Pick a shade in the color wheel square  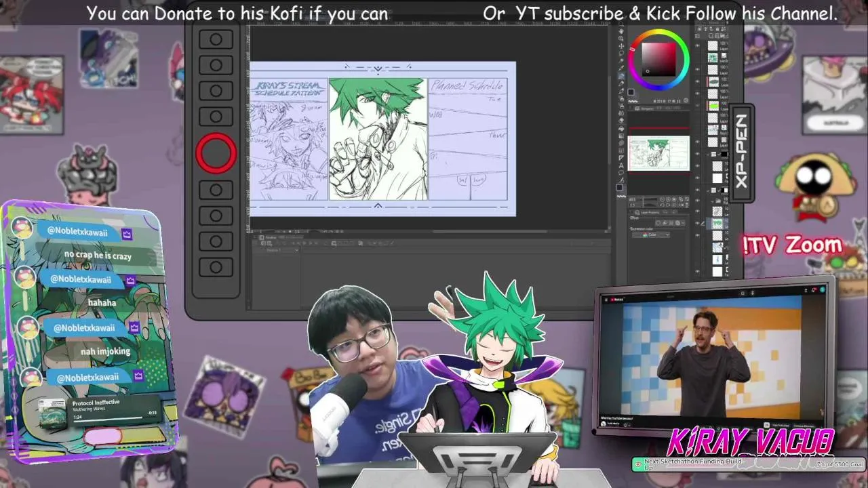(658, 60)
